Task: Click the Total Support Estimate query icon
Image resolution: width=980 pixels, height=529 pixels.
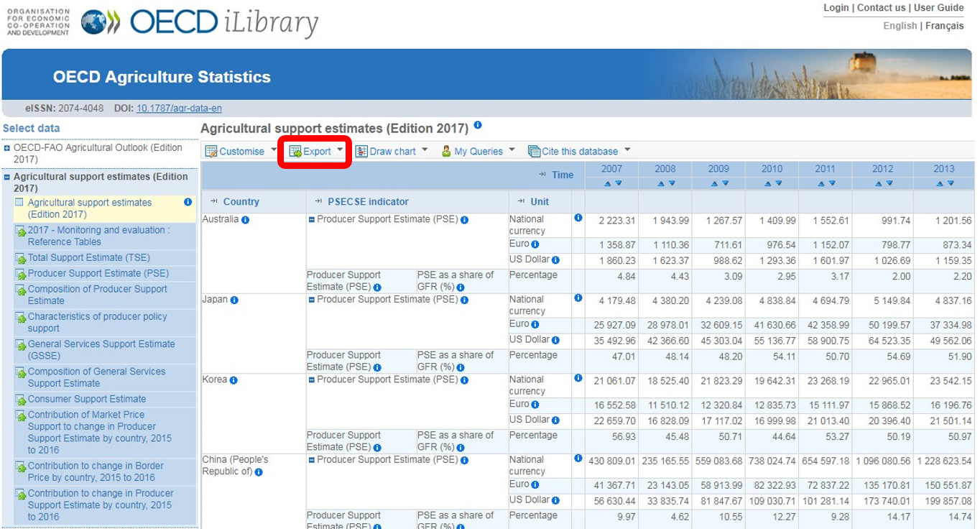Action: click(20, 258)
